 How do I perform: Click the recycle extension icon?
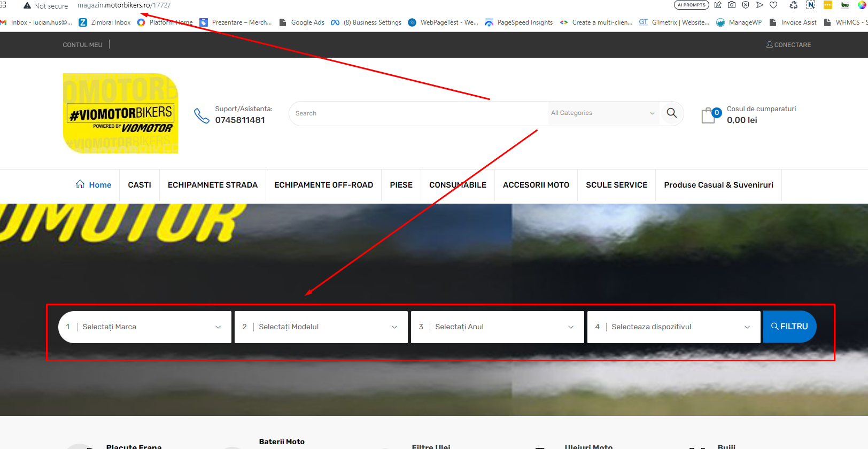pyautogui.click(x=794, y=5)
